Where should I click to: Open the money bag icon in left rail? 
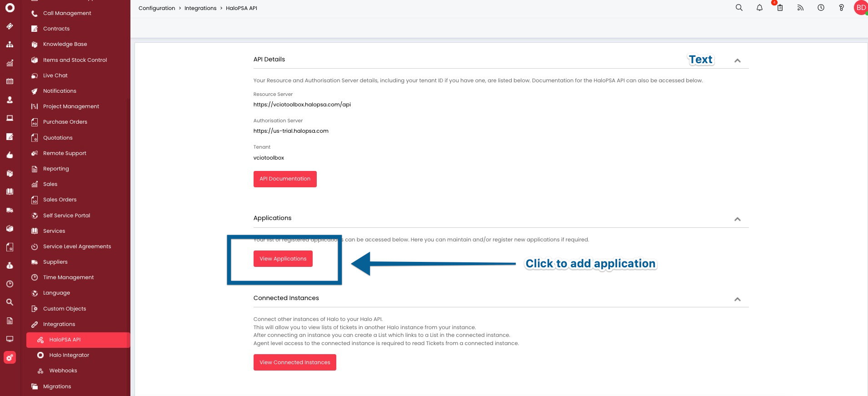(10, 266)
